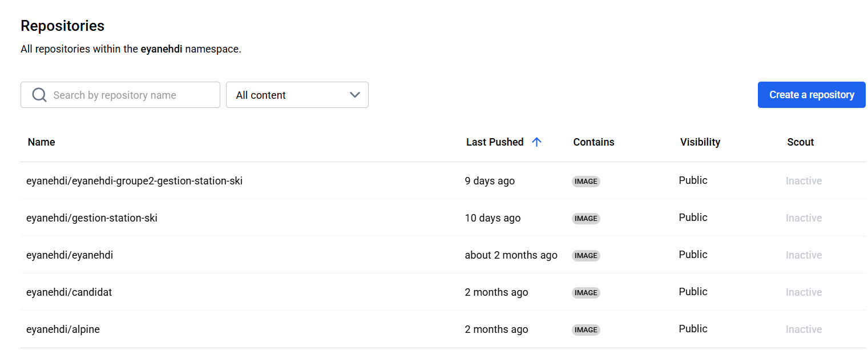This screenshot has height=350, width=868.
Task: Open the eyanehdi/alpine repository
Action: coord(63,329)
